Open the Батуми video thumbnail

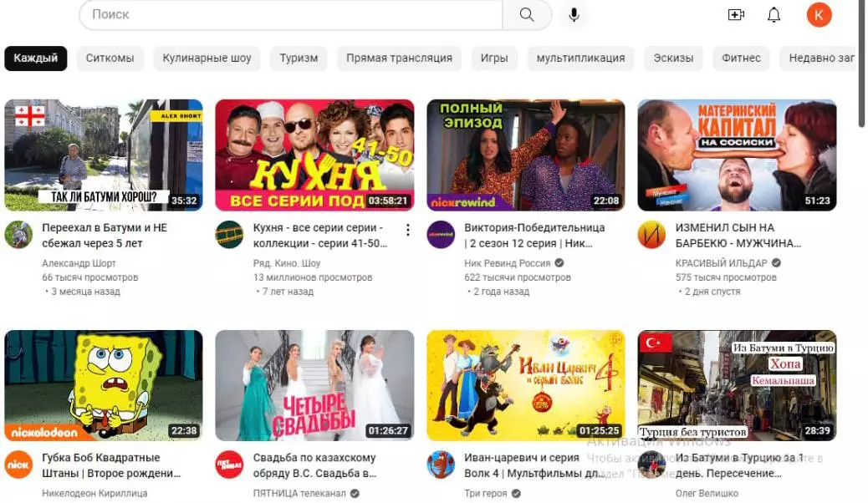[x=104, y=155]
